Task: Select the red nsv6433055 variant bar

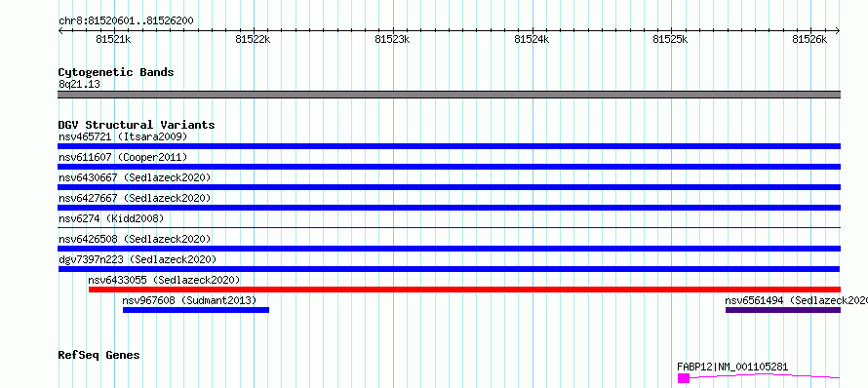Action: (464, 290)
